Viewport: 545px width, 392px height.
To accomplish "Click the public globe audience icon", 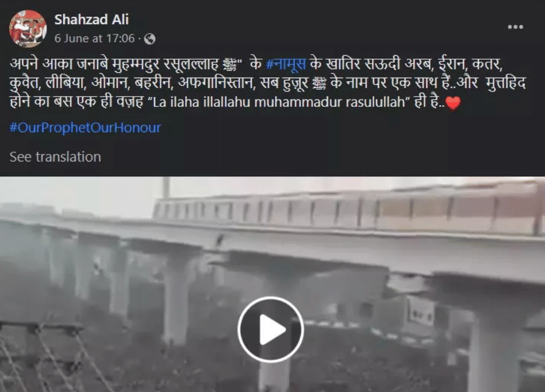I will tap(150, 39).
